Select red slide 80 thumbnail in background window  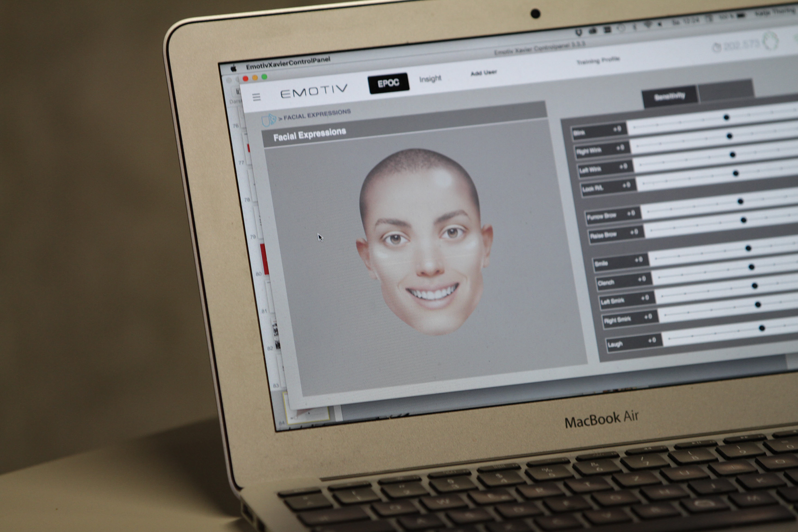point(264,259)
